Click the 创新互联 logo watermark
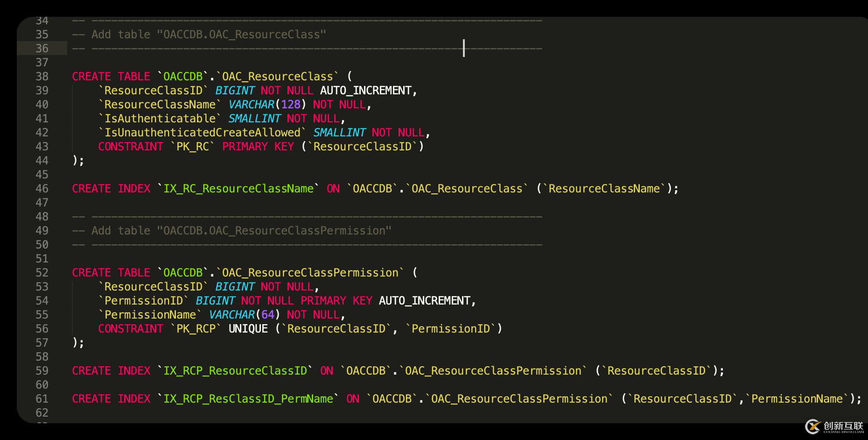This screenshot has width=868, height=440. (x=834, y=426)
